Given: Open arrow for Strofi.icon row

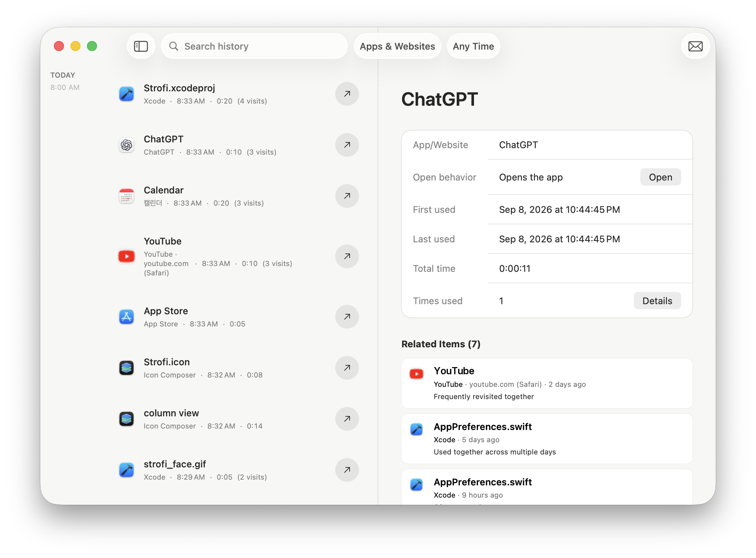Looking at the screenshot, I should point(347,368).
